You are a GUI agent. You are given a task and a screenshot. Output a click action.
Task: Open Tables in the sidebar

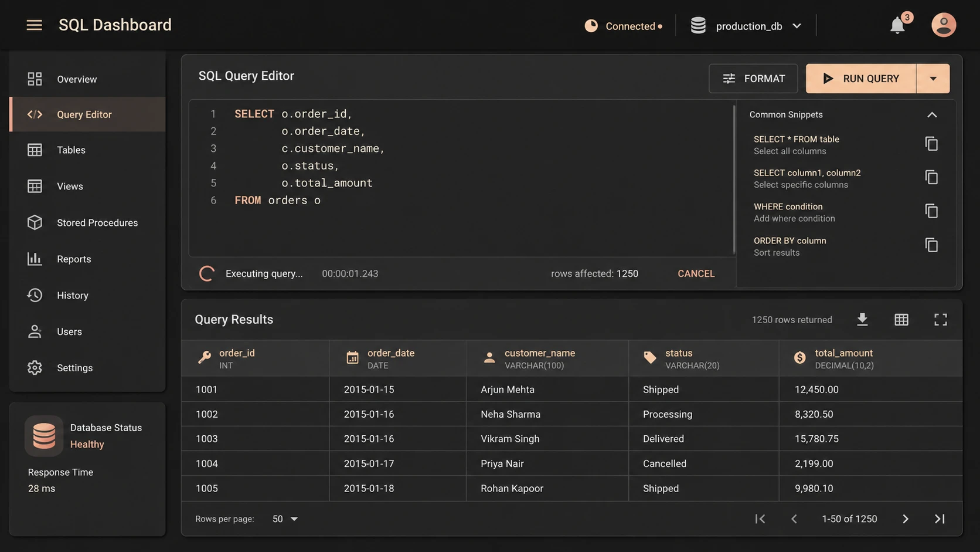(x=87, y=150)
